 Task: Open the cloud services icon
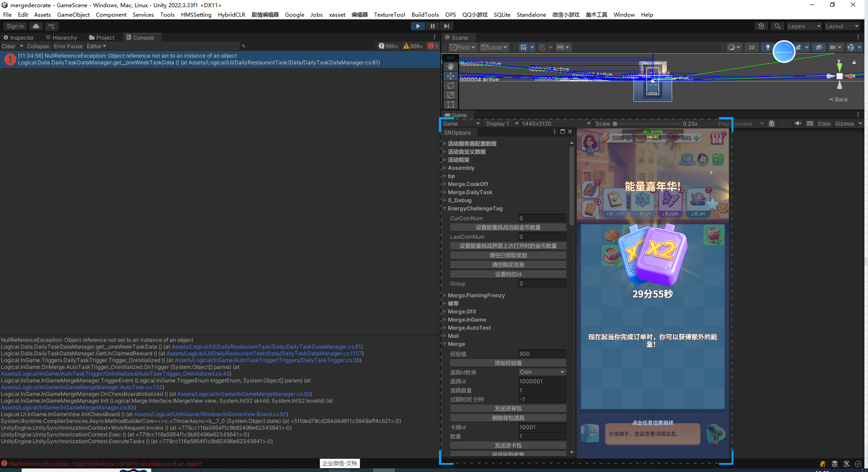pyautogui.click(x=36, y=26)
